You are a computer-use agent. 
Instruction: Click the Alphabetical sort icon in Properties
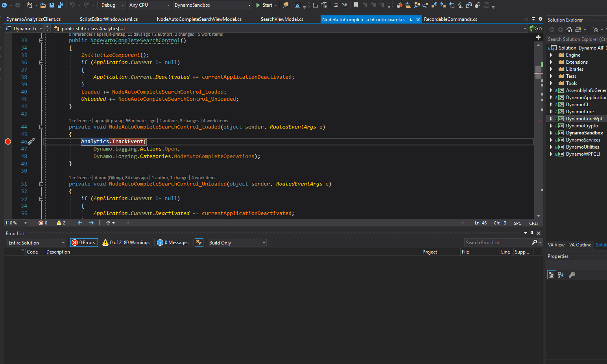pos(561,275)
